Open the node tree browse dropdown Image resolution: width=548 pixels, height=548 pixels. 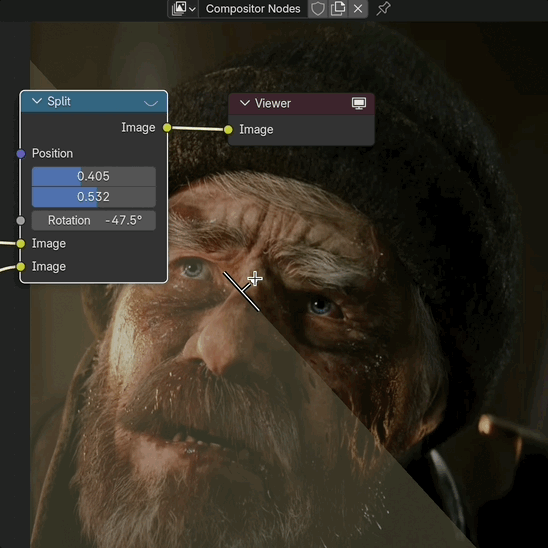tap(183, 8)
